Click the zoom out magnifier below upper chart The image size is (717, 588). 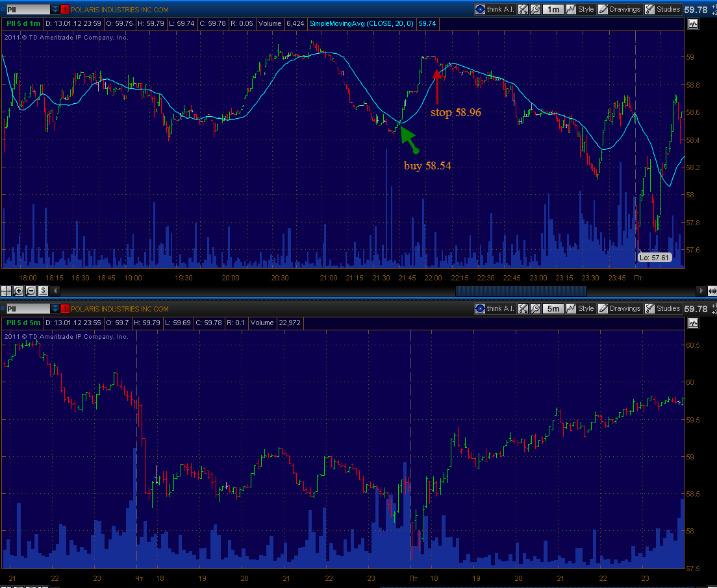(31, 291)
